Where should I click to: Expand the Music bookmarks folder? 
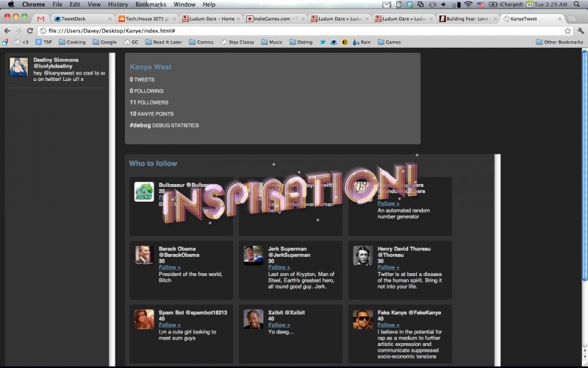pos(272,42)
